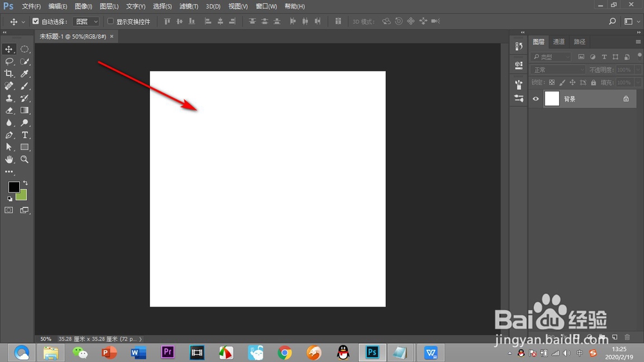Click the search magnifier in options bar
Image resolution: width=644 pixels, height=362 pixels.
coord(612,21)
